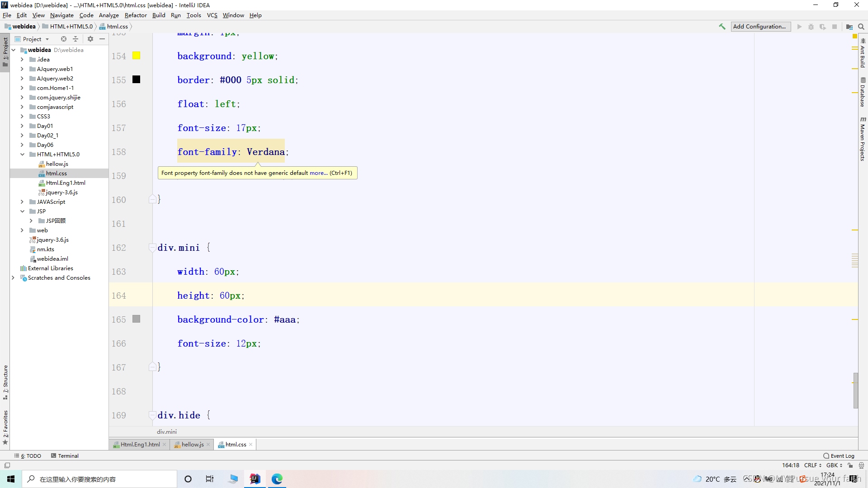Click the 'more...' link in the tooltip
Viewport: 868px width, 488px height.
tap(318, 173)
